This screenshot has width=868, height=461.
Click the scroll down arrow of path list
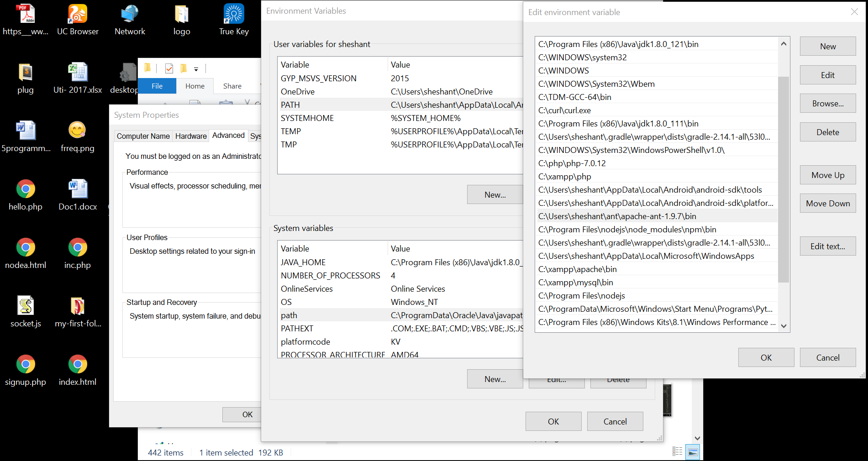[784, 326]
